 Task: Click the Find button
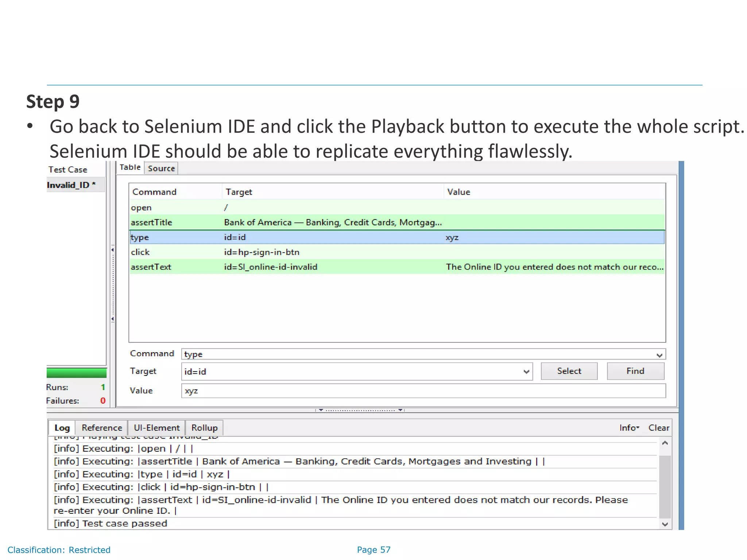635,371
